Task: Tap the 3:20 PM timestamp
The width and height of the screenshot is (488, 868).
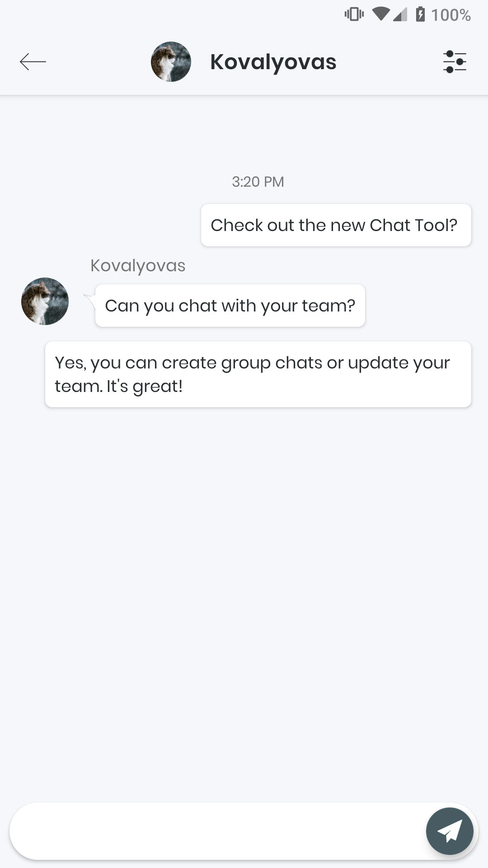Action: [258, 182]
